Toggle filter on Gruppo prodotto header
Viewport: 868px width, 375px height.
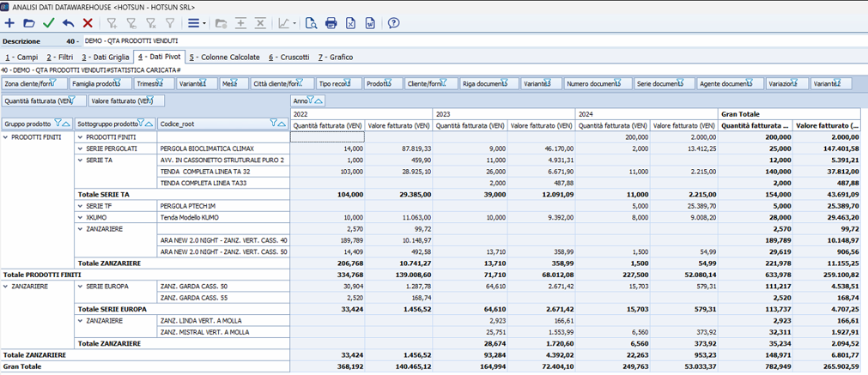click(58, 124)
